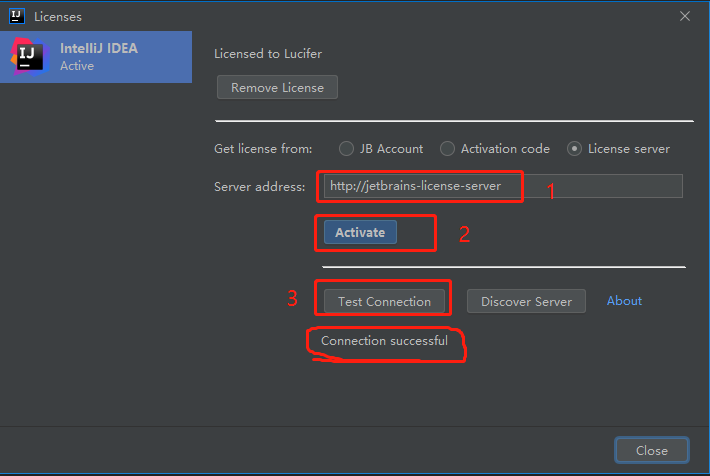Close the Licenses dialog with X
The image size is (710, 476).
(685, 16)
